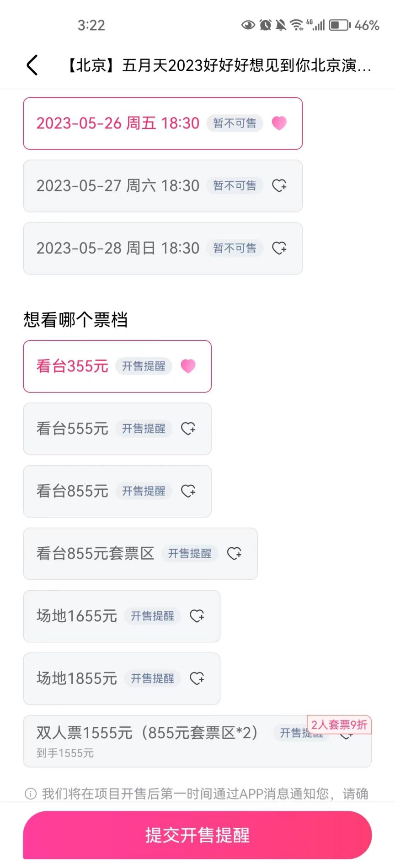Choose the 场地1855元 ticket option
This screenshot has height=868, width=395.
click(x=77, y=679)
